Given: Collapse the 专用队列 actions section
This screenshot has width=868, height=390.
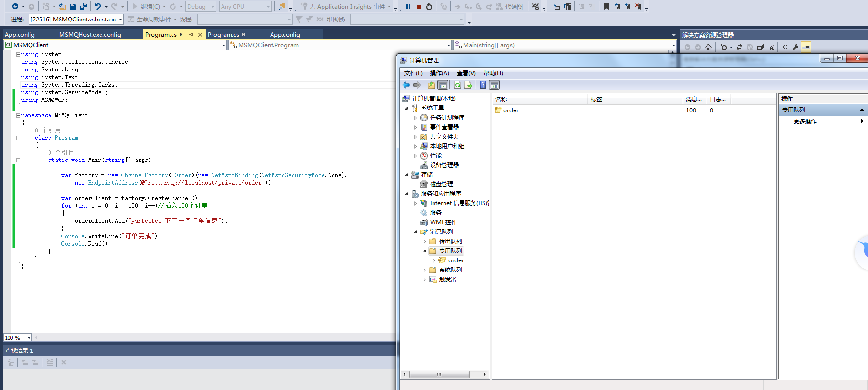Looking at the screenshot, I should [862, 110].
